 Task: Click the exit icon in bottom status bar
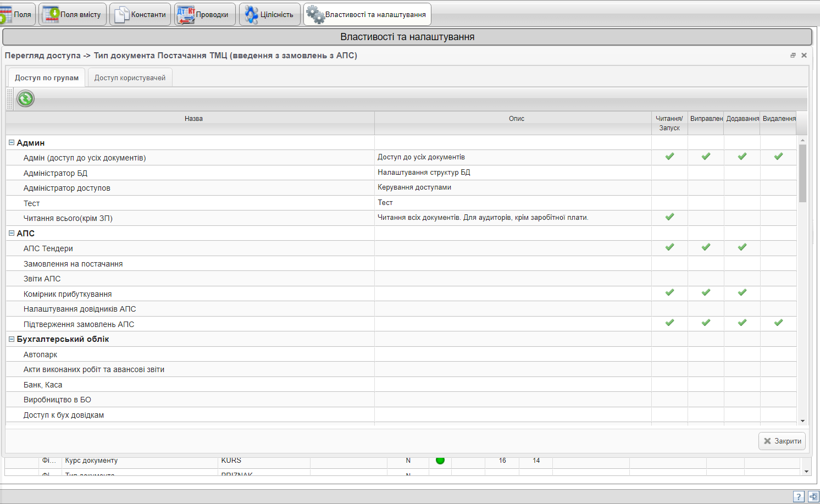[x=813, y=496]
